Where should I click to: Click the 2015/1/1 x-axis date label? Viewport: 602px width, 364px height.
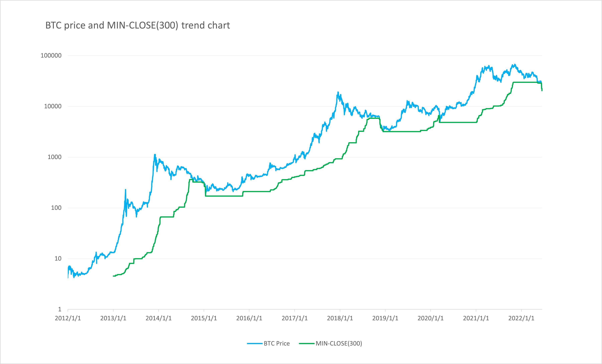(204, 318)
